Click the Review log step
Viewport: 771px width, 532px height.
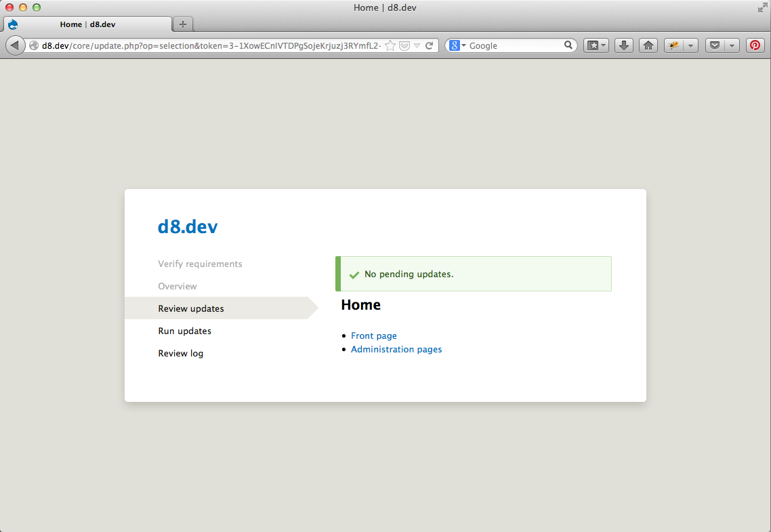[180, 354]
